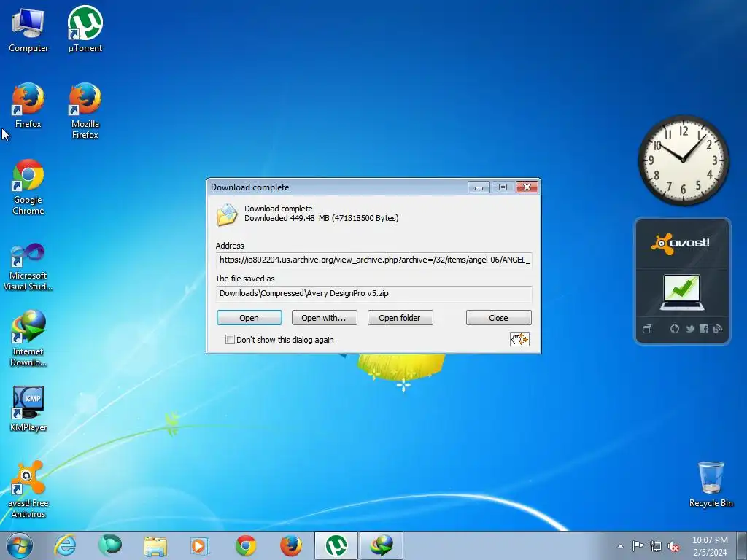Select the Google Chrome desktop shortcut
This screenshot has width=747, height=560.
click(x=28, y=187)
